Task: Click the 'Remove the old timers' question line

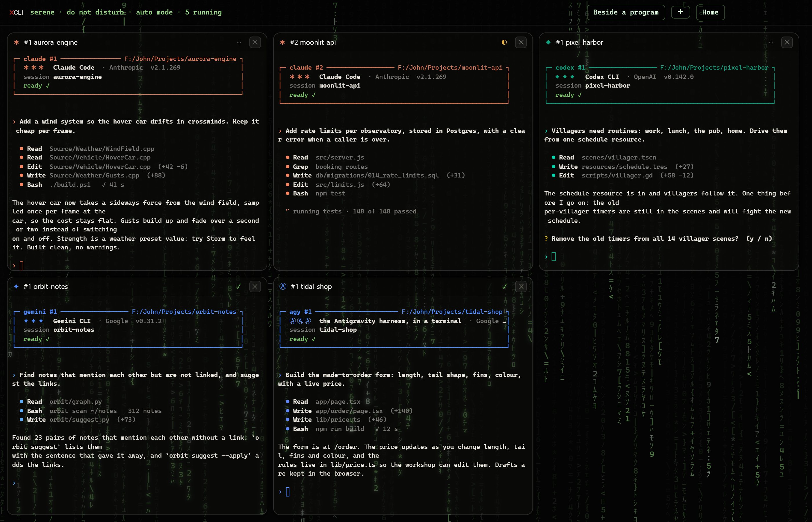Action: pyautogui.click(x=658, y=238)
